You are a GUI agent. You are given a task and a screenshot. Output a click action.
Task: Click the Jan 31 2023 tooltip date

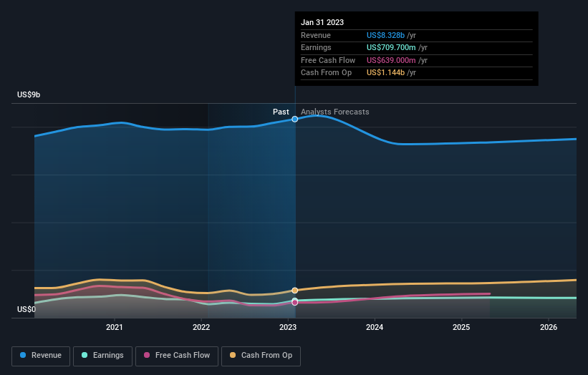tap(322, 22)
